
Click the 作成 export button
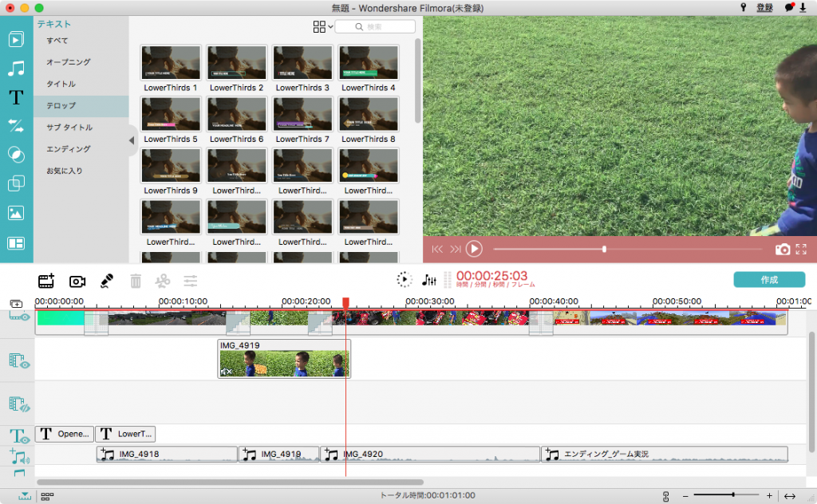pos(769,280)
